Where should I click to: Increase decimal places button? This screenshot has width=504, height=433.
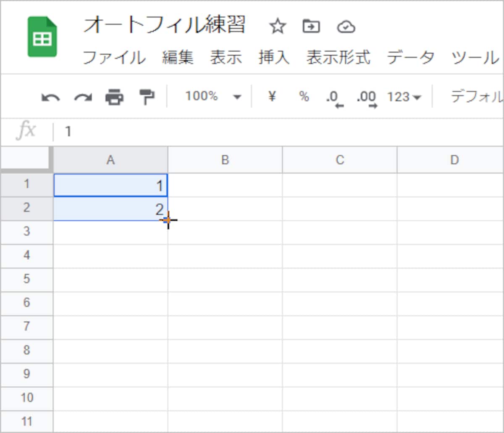point(366,99)
